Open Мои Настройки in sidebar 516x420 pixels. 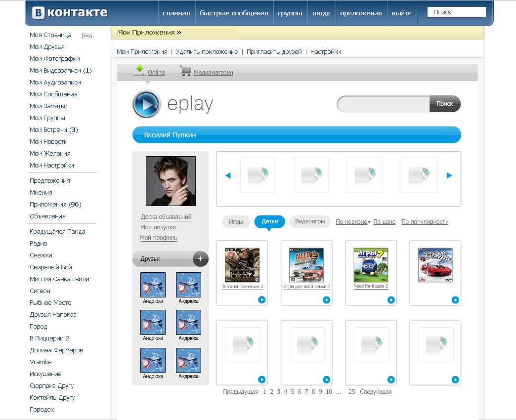(x=52, y=165)
